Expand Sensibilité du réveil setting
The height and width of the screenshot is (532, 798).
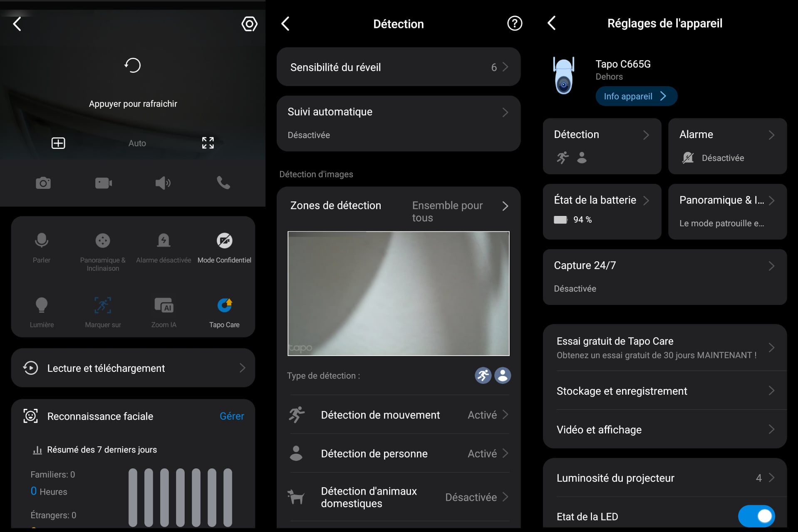click(398, 67)
